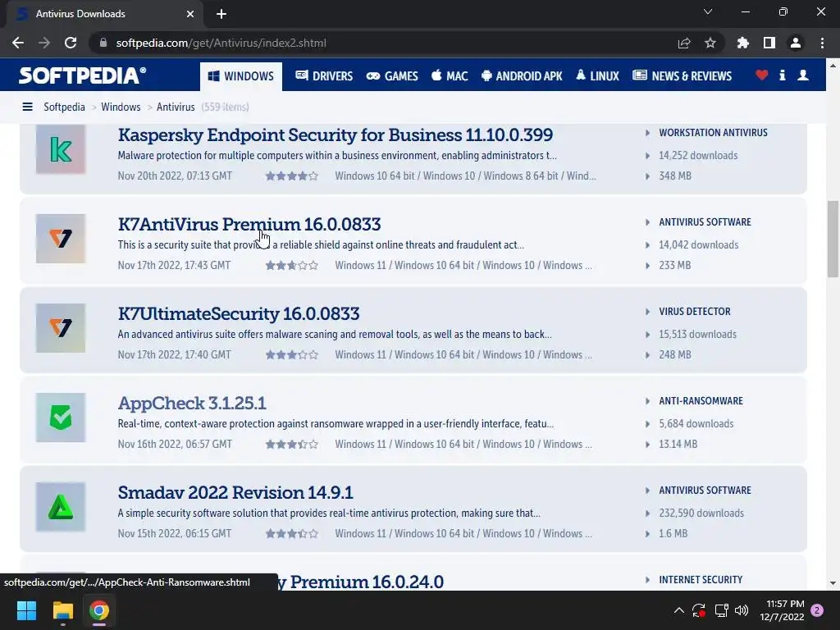Switch to the Linux section
Image resolution: width=840 pixels, height=630 pixels.
coord(598,76)
